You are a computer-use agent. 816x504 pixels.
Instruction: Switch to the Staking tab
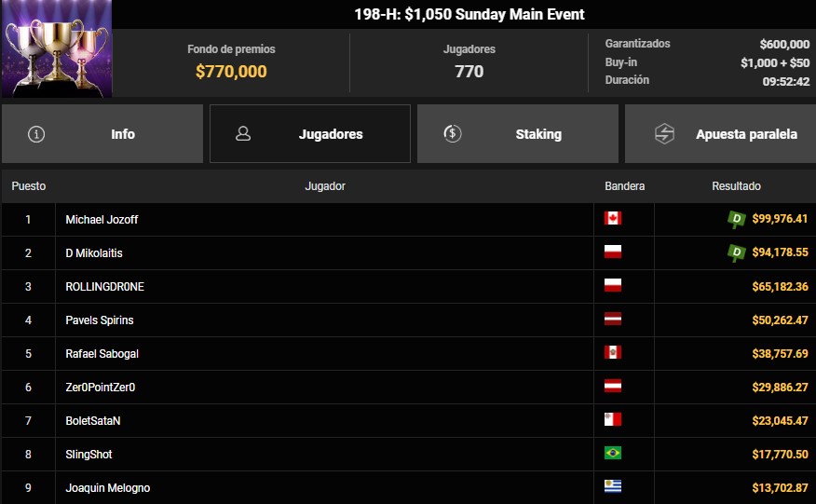point(518,134)
